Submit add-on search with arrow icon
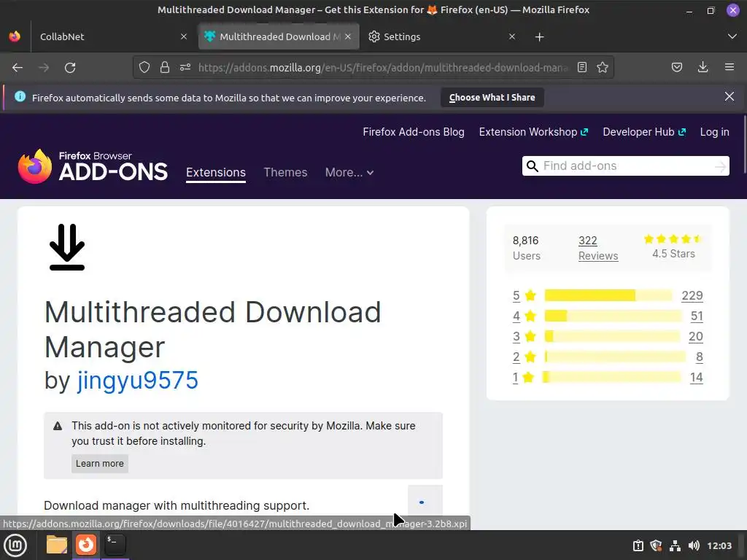747x560 pixels. (x=720, y=166)
